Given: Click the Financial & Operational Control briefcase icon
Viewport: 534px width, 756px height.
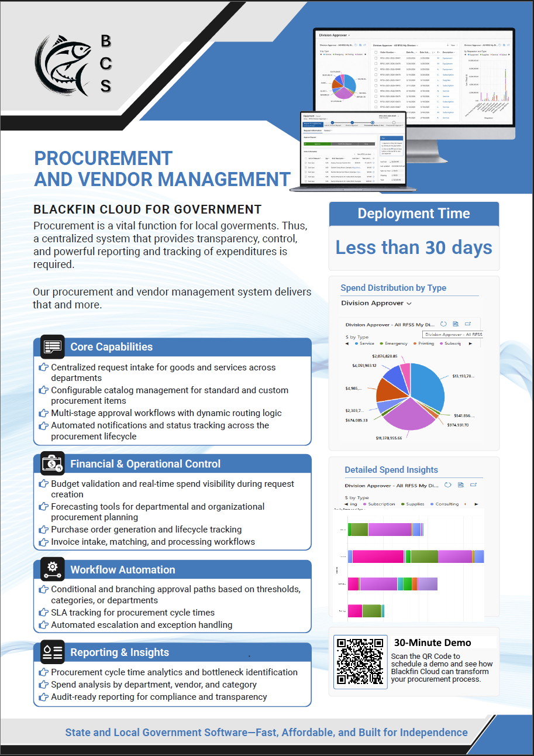Looking at the screenshot, I should pyautogui.click(x=52, y=463).
